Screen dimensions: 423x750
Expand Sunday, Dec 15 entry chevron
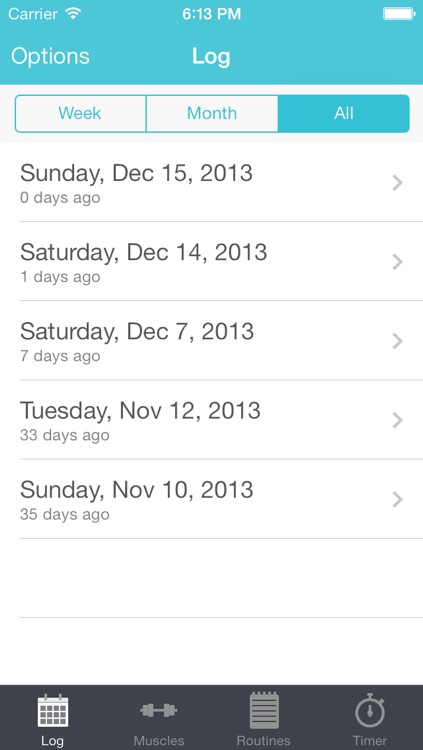coord(398,183)
